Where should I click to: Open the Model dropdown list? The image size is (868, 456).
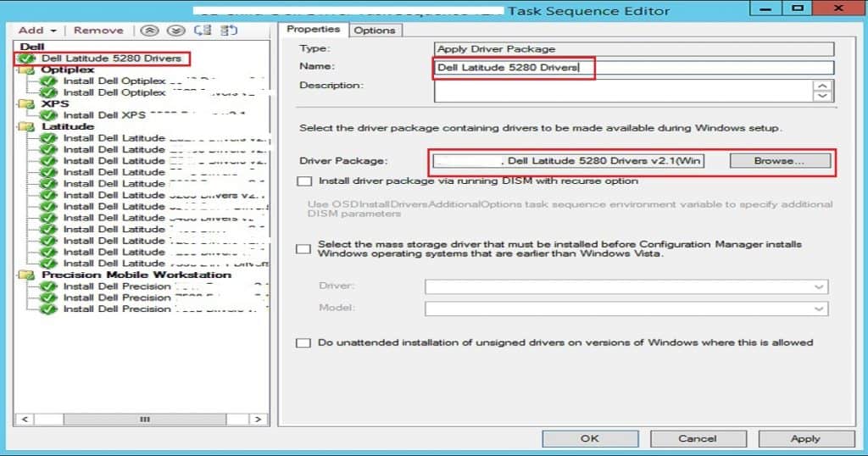(626, 309)
